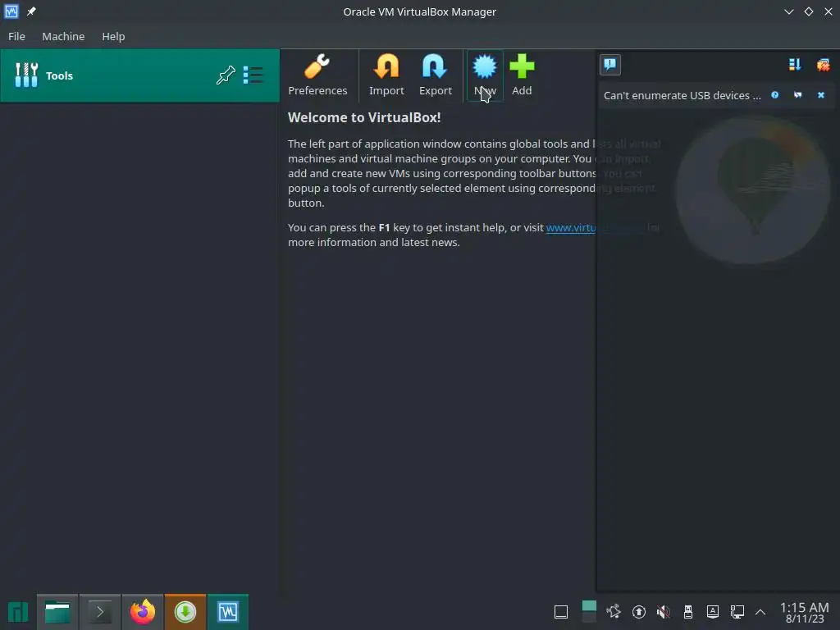Switch virtual desktop using pager

click(x=589, y=612)
